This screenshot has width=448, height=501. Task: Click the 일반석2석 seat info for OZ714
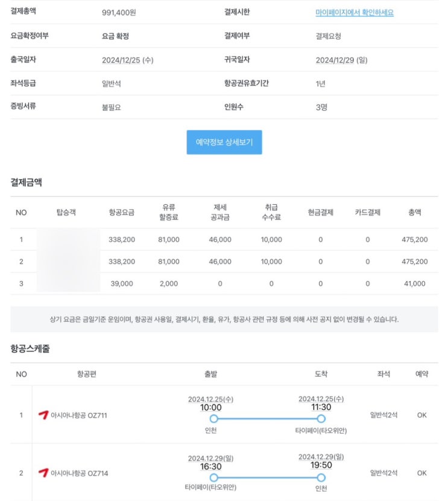point(383,473)
